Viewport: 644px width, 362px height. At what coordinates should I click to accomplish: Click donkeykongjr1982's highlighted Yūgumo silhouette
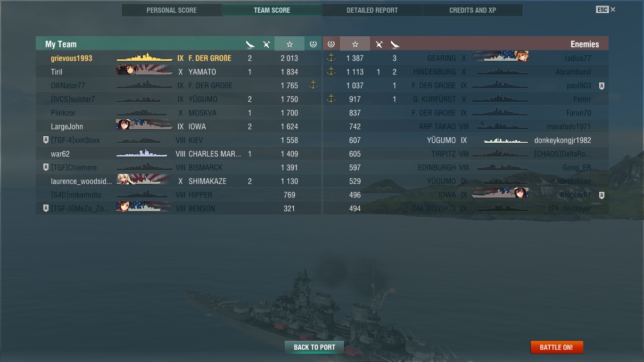(505, 140)
